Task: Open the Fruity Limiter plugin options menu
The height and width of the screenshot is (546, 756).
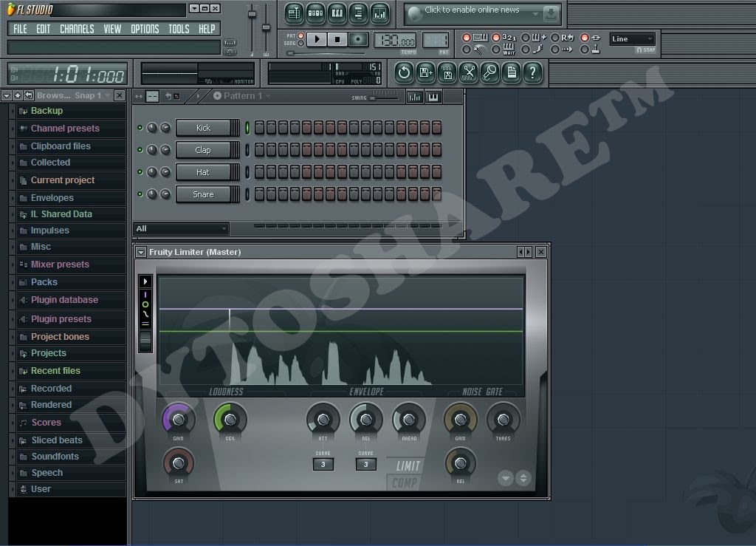Action: point(141,252)
